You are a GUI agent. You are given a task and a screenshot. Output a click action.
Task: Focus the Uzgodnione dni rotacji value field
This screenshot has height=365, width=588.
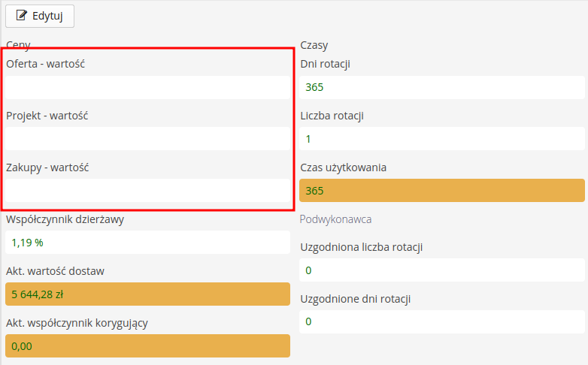441,322
